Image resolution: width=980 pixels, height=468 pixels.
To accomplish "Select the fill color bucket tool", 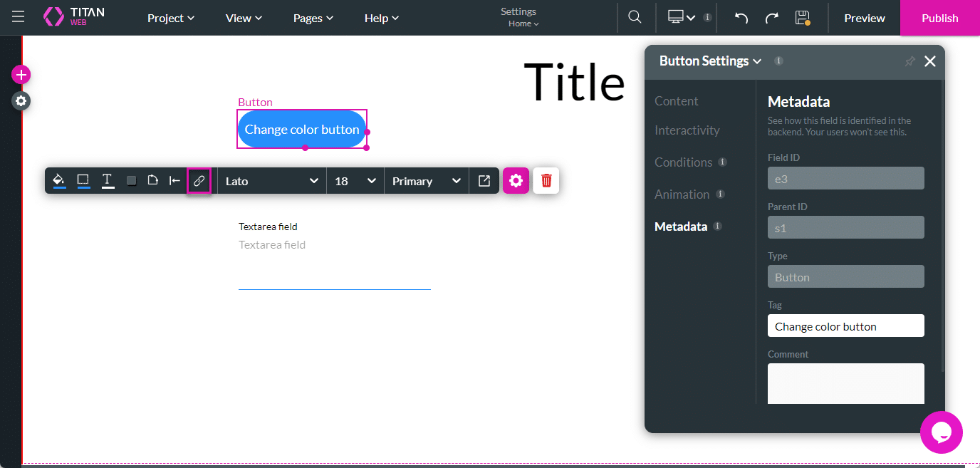I will click(x=58, y=180).
